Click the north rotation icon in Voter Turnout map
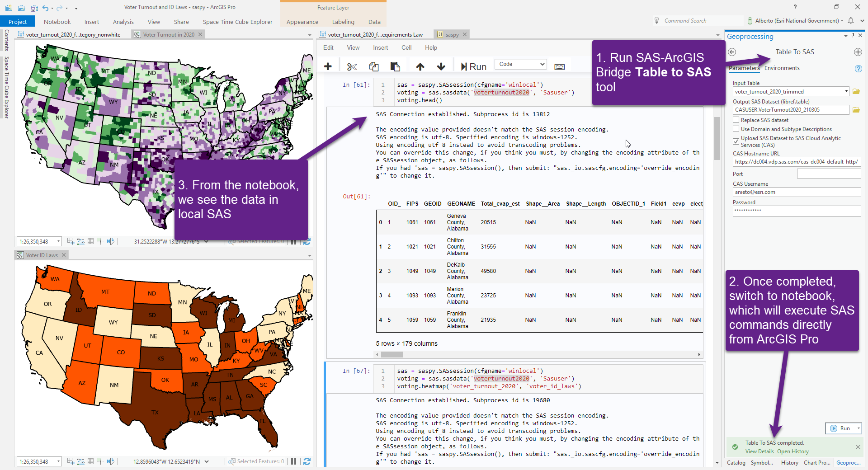Screen dimensions: 868x470 pyautogui.click(x=110, y=241)
